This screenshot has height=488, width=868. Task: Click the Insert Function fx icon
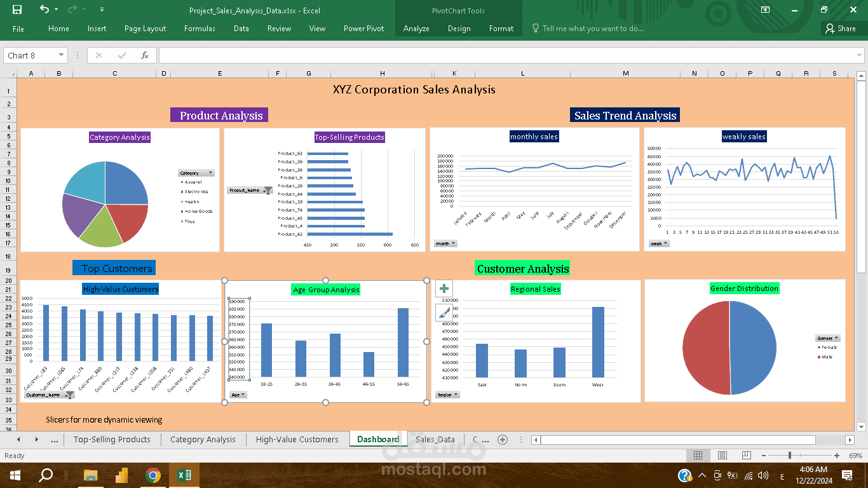tap(145, 55)
